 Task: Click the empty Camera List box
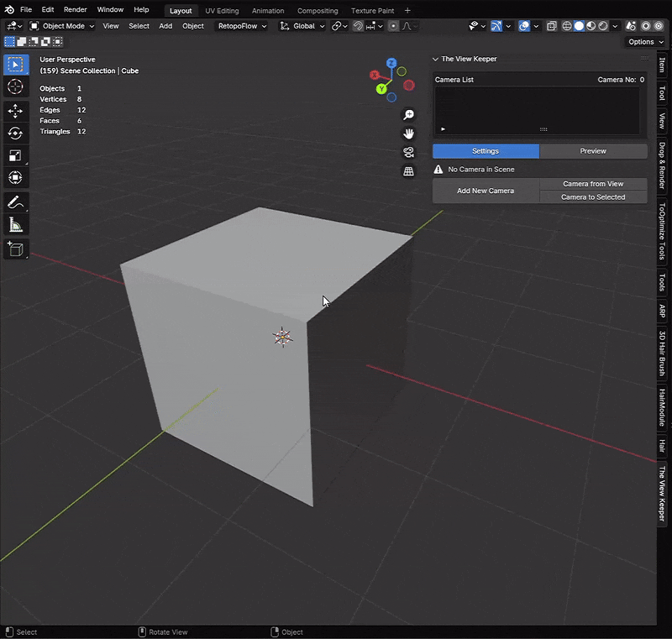pyautogui.click(x=537, y=106)
